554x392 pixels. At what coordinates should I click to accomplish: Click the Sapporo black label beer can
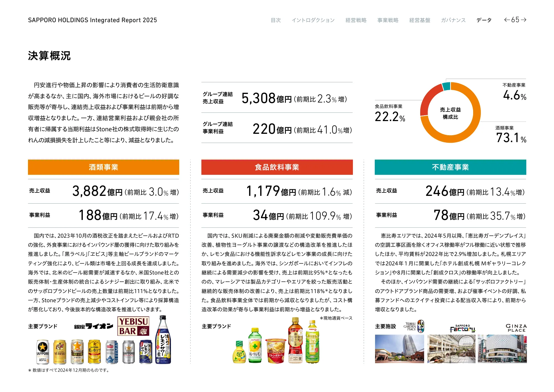pyautogui.click(x=43, y=352)
